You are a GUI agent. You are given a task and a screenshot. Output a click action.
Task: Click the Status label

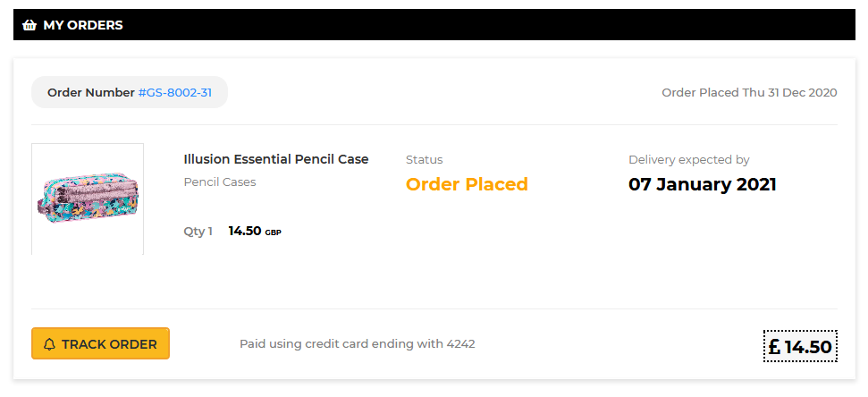coord(424,160)
